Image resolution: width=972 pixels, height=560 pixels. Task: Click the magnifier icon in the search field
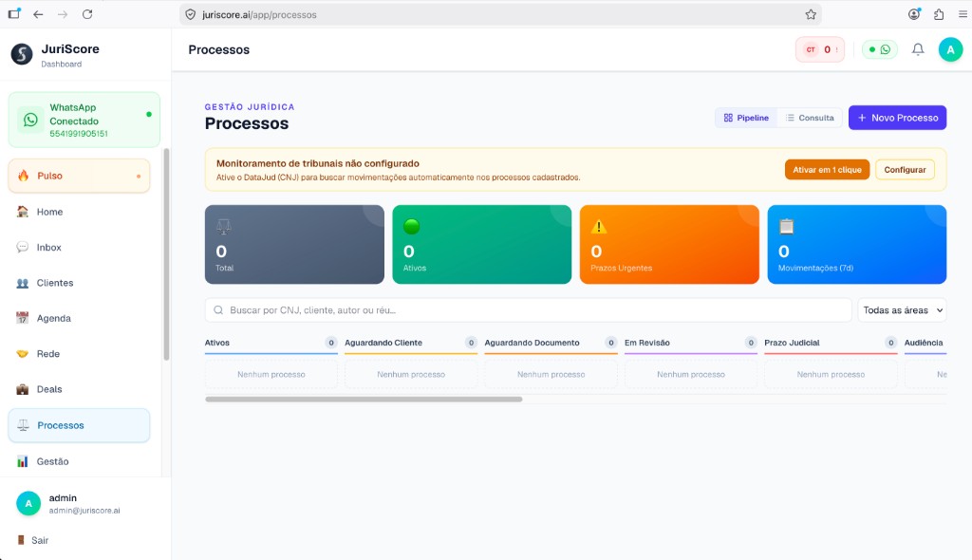pos(218,310)
